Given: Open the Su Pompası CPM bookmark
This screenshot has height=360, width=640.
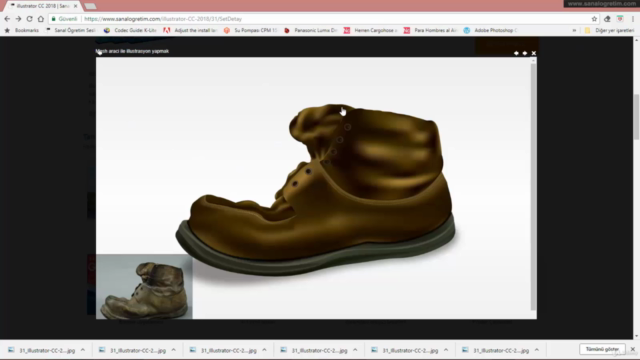Looking at the screenshot, I should 250,30.
